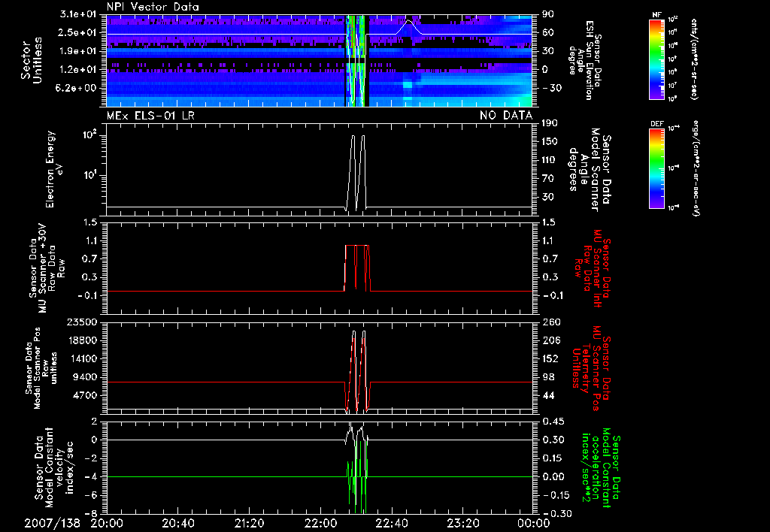Select the 'MEx ELS-01 LR' panel title
Viewport: 770px width, 532px height.
click(150, 116)
